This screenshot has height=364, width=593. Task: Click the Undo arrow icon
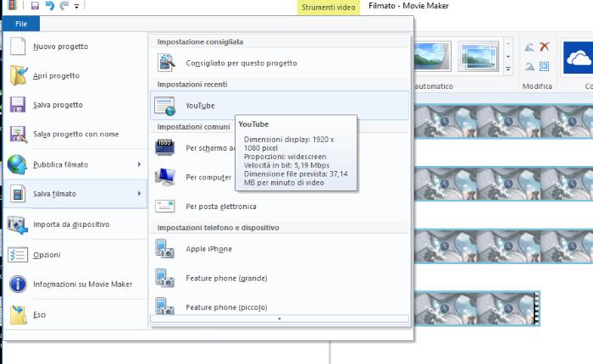50,7
